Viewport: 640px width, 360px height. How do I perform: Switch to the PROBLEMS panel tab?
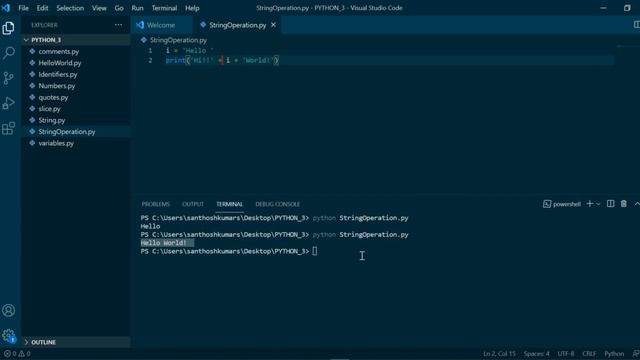point(156,204)
